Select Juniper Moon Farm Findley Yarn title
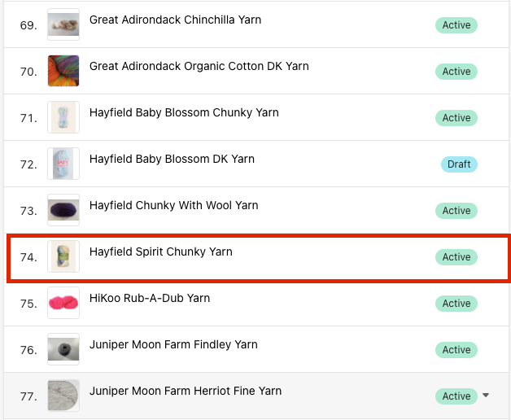The image size is (511, 420). pyautogui.click(x=173, y=344)
